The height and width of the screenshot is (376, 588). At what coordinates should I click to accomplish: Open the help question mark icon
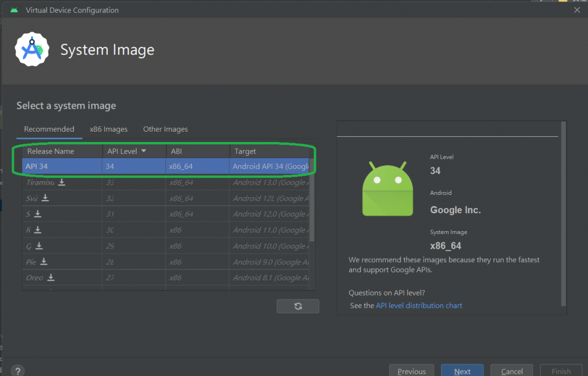point(18,371)
